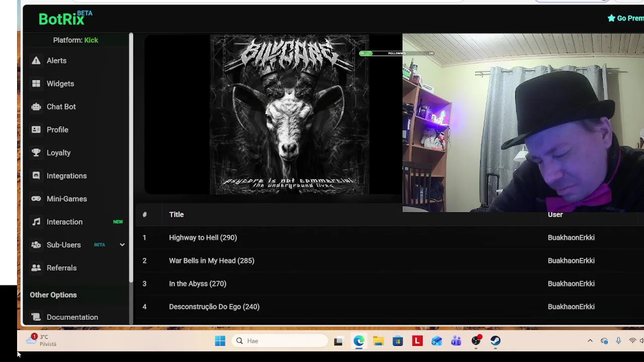Click the taskbar search field

280,341
